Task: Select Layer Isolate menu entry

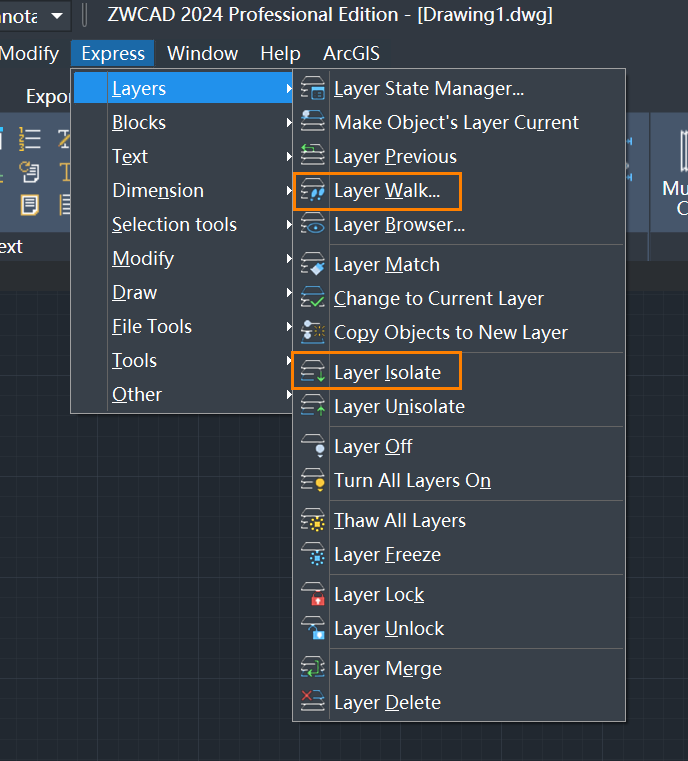Action: [x=459, y=372]
